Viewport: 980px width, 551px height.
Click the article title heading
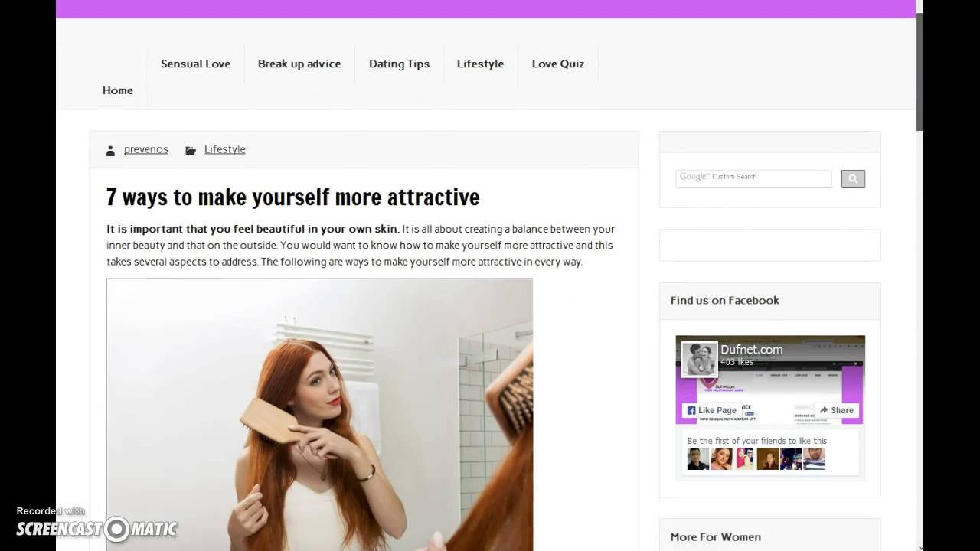(x=292, y=197)
